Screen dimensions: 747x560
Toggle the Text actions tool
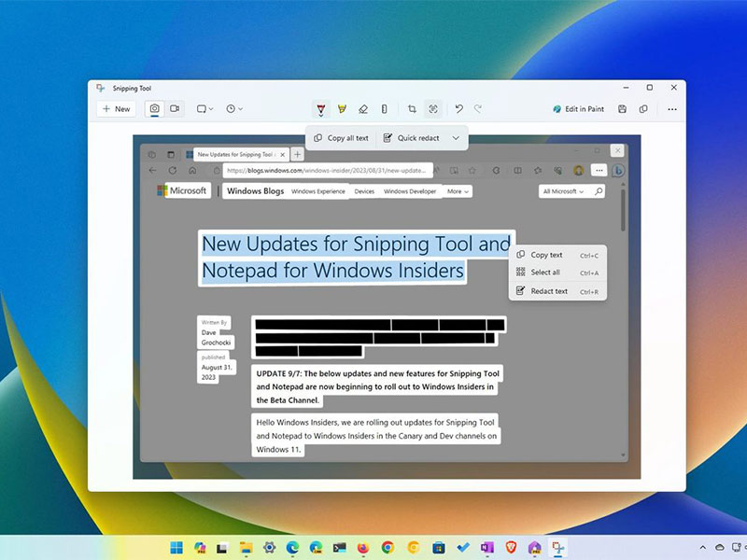(x=432, y=109)
